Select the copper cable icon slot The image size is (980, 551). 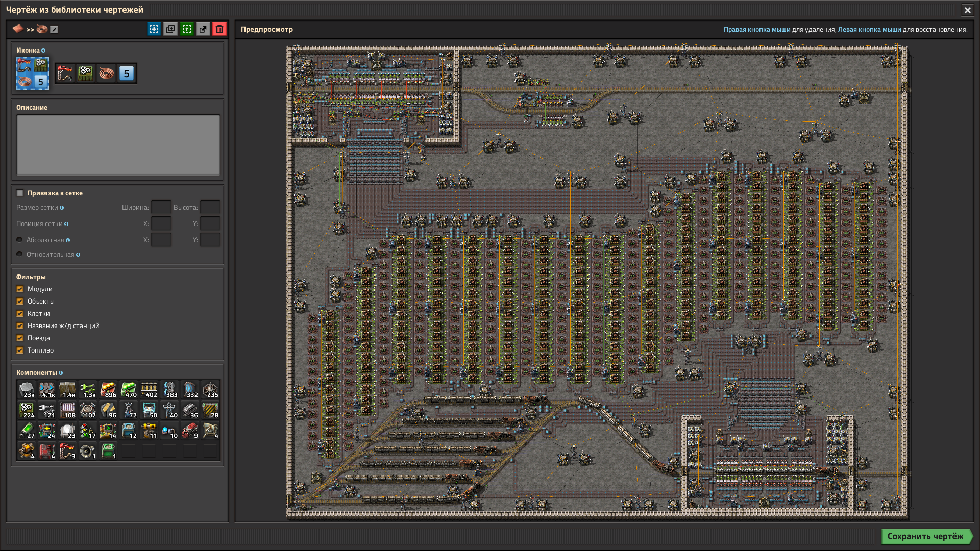[106, 73]
